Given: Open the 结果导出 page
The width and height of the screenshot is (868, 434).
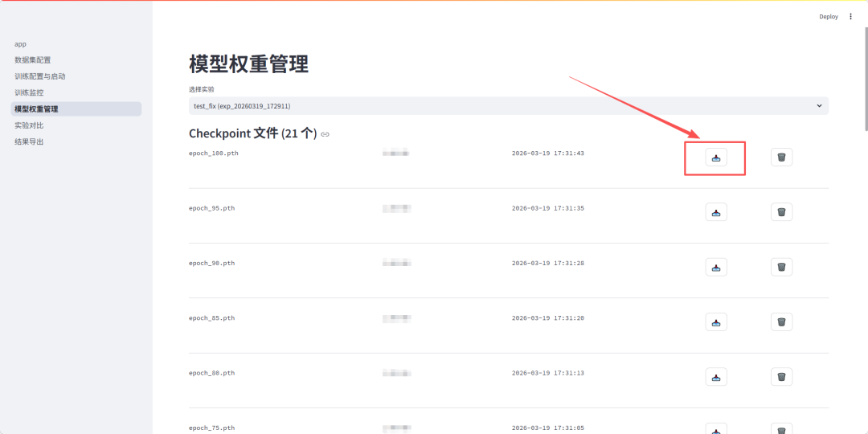Looking at the screenshot, I should click(29, 141).
